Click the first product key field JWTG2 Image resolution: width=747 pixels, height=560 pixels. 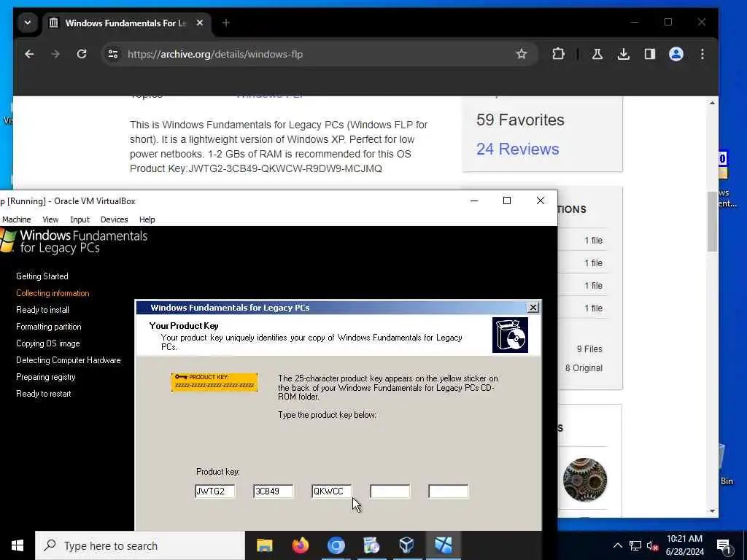215,491
